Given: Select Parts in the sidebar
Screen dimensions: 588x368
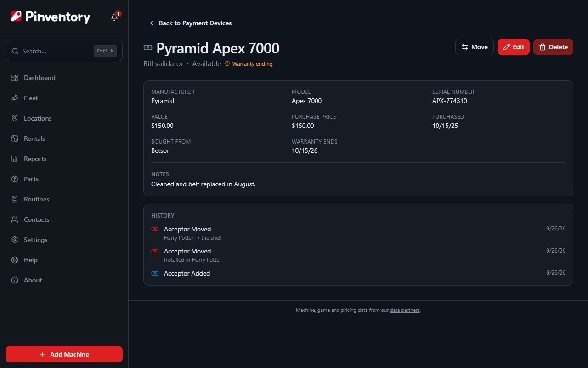Looking at the screenshot, I should click(64, 179).
